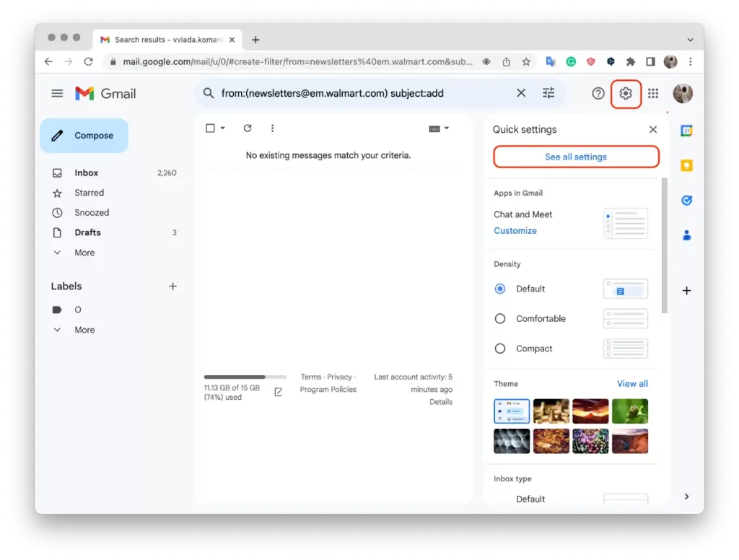739x560 pixels.
Task: Expand More under Labels
Action: pos(84,330)
